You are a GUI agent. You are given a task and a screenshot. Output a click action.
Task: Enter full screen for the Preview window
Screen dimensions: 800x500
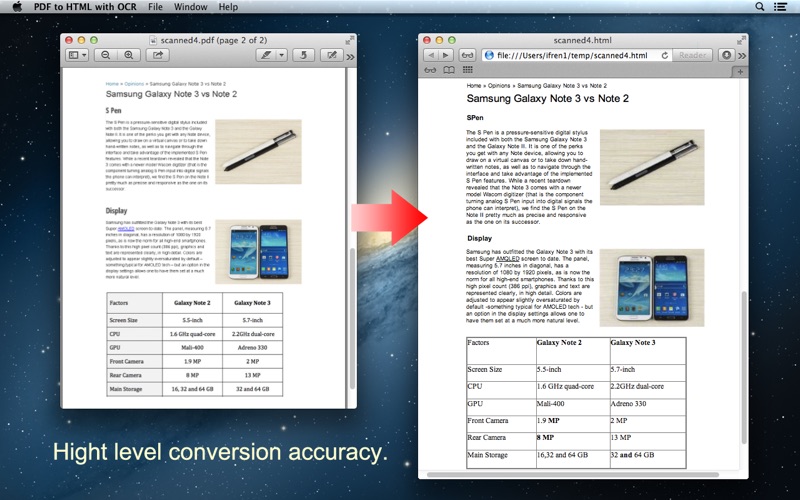349,40
